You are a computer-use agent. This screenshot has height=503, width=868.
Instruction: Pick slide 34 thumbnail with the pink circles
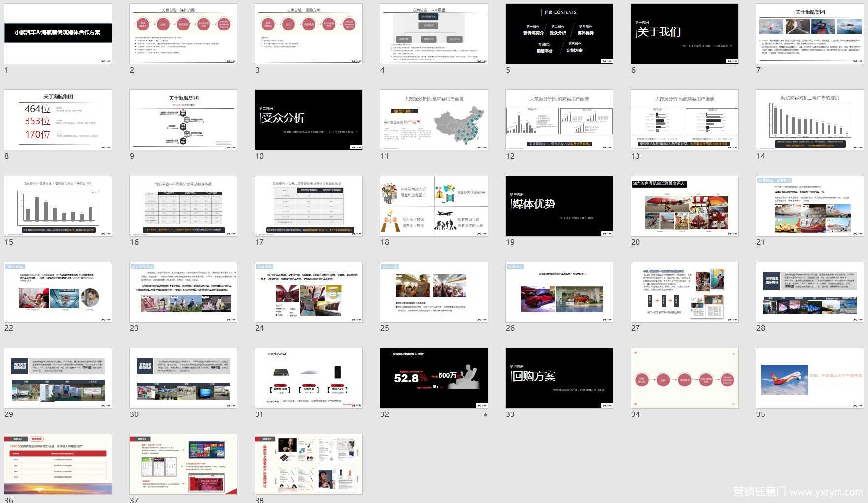coord(685,378)
